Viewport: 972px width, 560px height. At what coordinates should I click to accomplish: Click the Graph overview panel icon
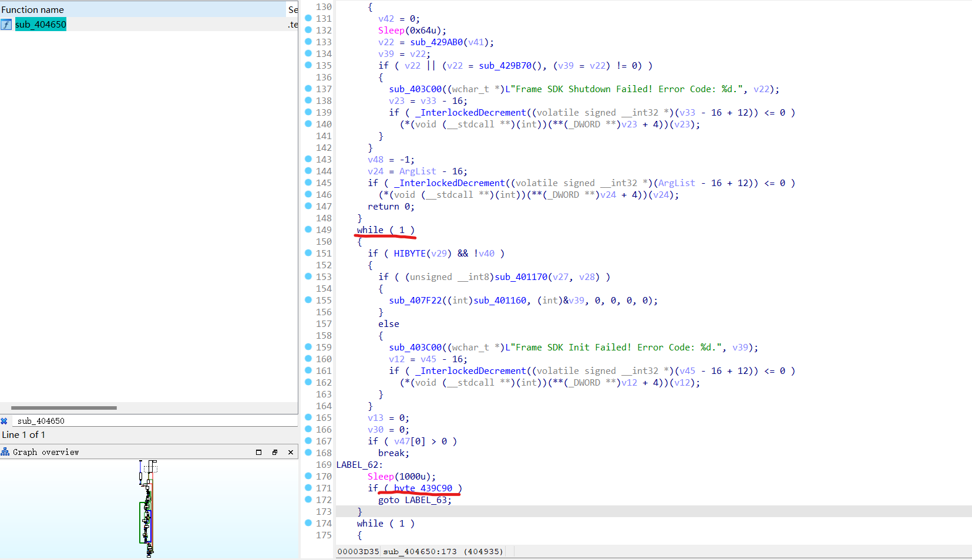click(x=5, y=452)
